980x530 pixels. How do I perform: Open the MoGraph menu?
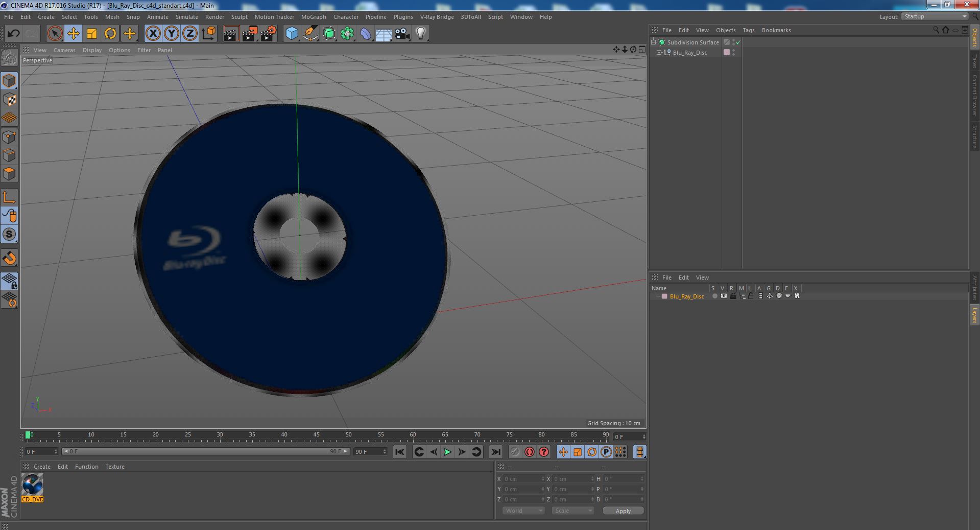(x=314, y=17)
